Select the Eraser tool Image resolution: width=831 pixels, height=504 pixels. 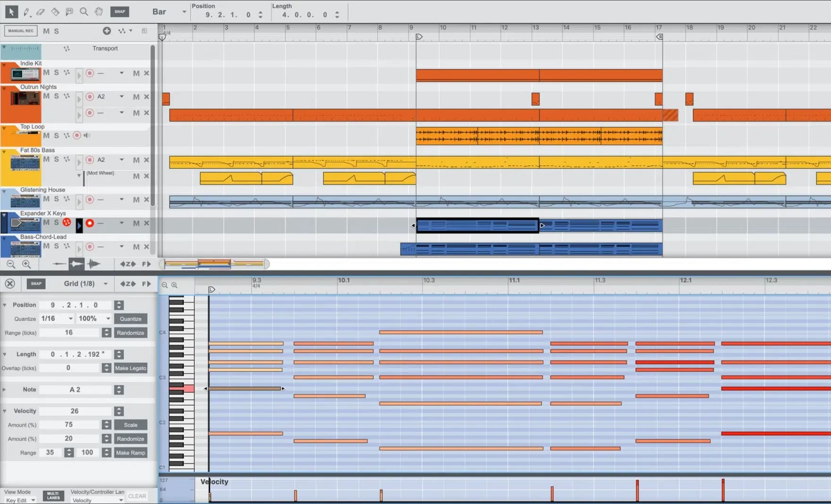pos(40,11)
